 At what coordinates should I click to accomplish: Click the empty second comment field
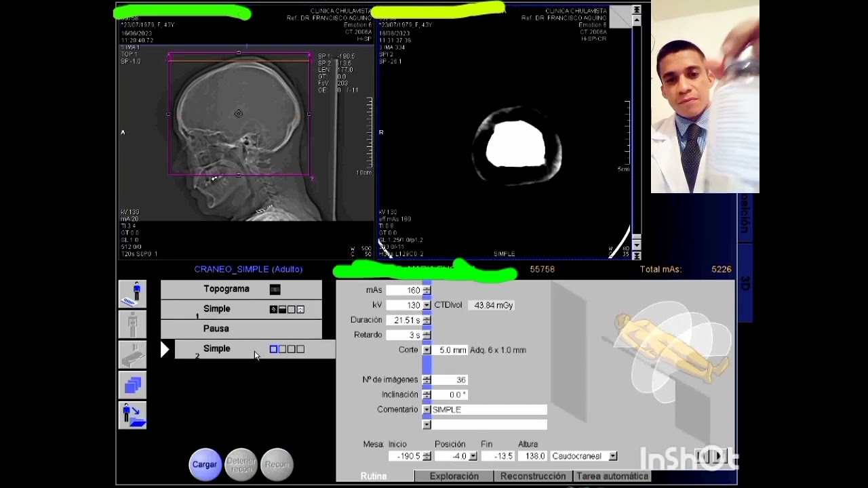[489, 424]
